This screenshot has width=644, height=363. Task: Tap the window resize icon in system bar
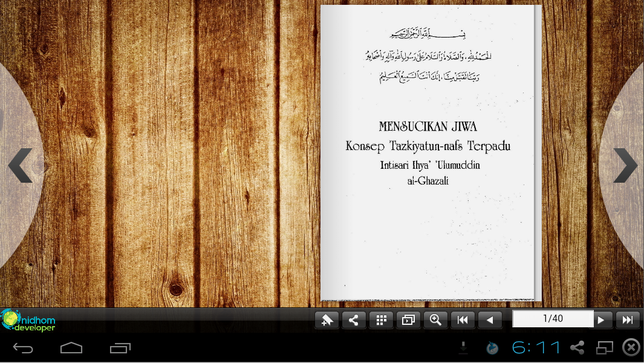[605, 348]
